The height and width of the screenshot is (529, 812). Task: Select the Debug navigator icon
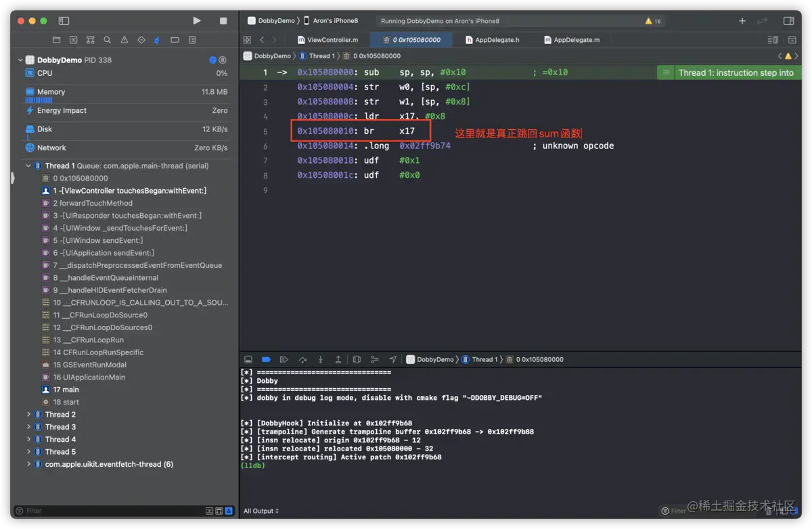pyautogui.click(x=157, y=40)
